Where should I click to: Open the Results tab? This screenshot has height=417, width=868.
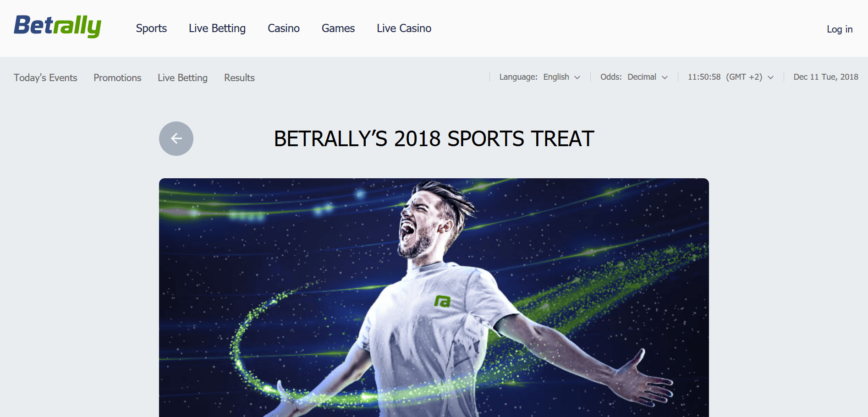[x=239, y=78]
